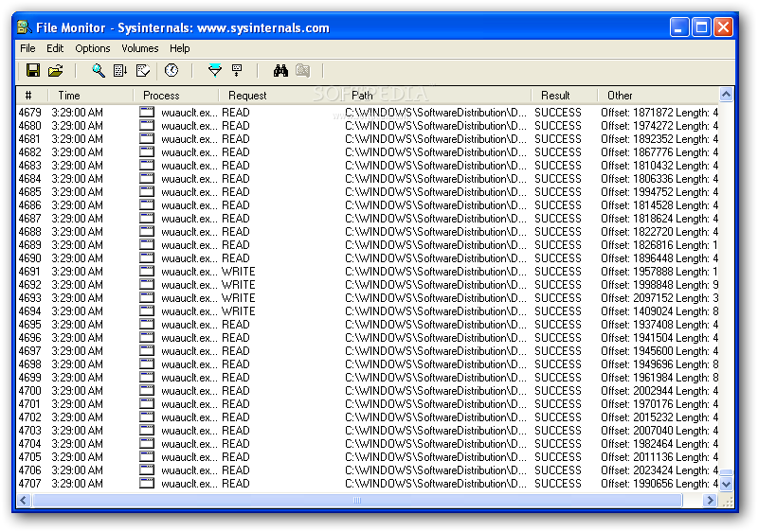Click 'Offset: 1826816' cell in row 4689
The height and width of the screenshot is (532, 758).
tap(659, 245)
